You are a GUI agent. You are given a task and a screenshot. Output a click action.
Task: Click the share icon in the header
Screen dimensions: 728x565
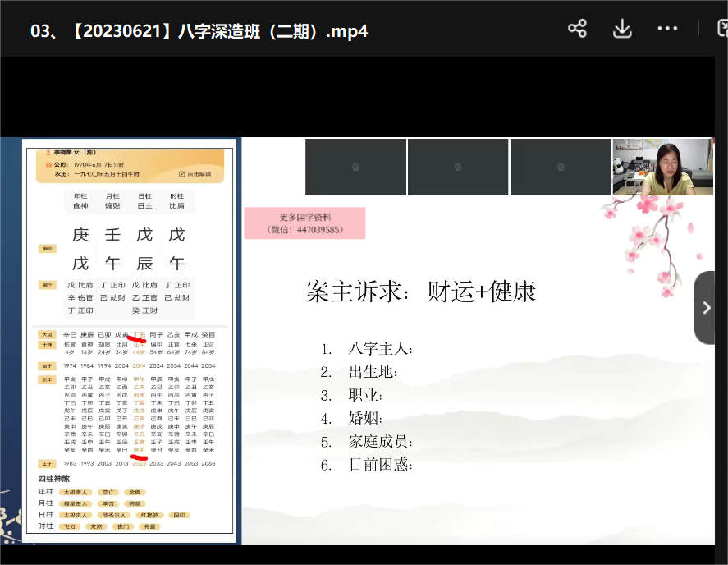577,29
